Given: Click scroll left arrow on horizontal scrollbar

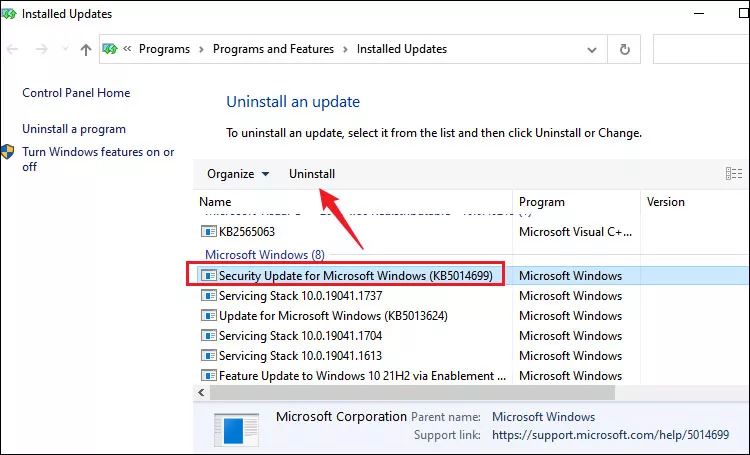Looking at the screenshot, I should pos(201,393).
